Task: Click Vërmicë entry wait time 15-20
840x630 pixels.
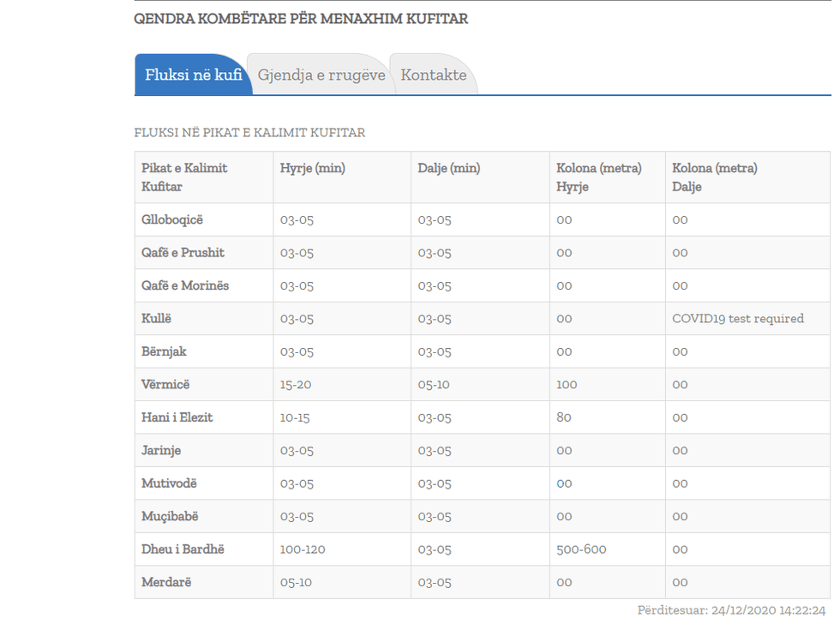Action: click(x=296, y=385)
